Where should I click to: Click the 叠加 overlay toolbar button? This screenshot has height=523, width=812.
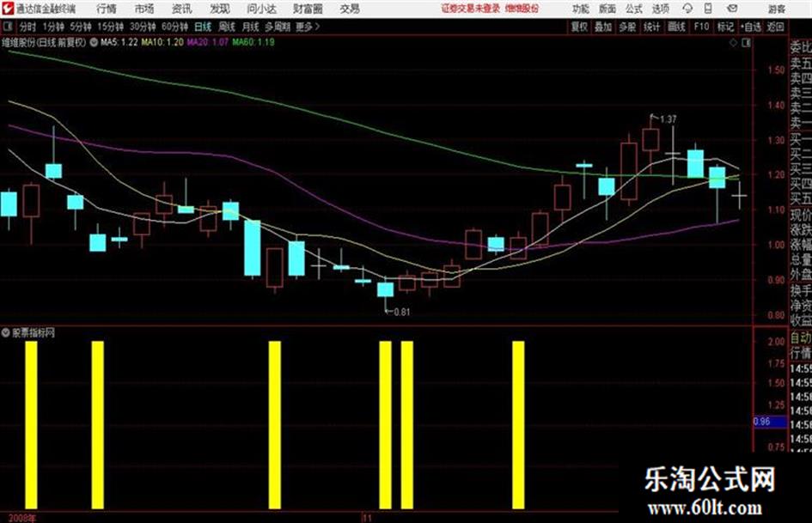click(x=603, y=27)
